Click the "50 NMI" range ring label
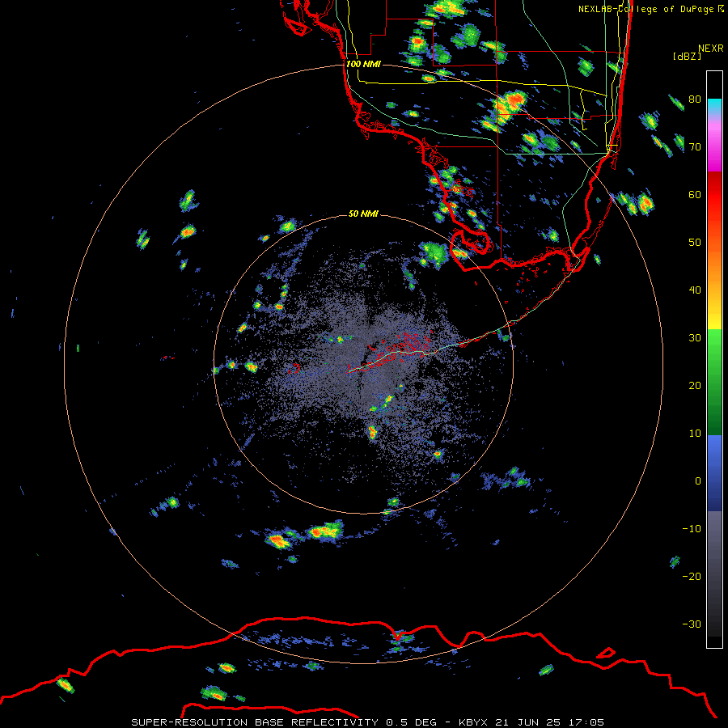Viewport: 728px width, 728px height. (x=363, y=214)
